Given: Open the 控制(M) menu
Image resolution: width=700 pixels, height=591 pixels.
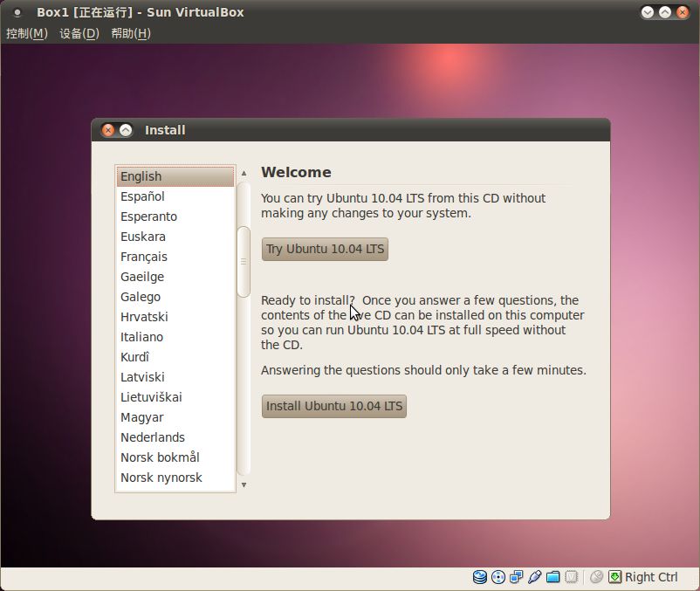Looking at the screenshot, I should [27, 33].
